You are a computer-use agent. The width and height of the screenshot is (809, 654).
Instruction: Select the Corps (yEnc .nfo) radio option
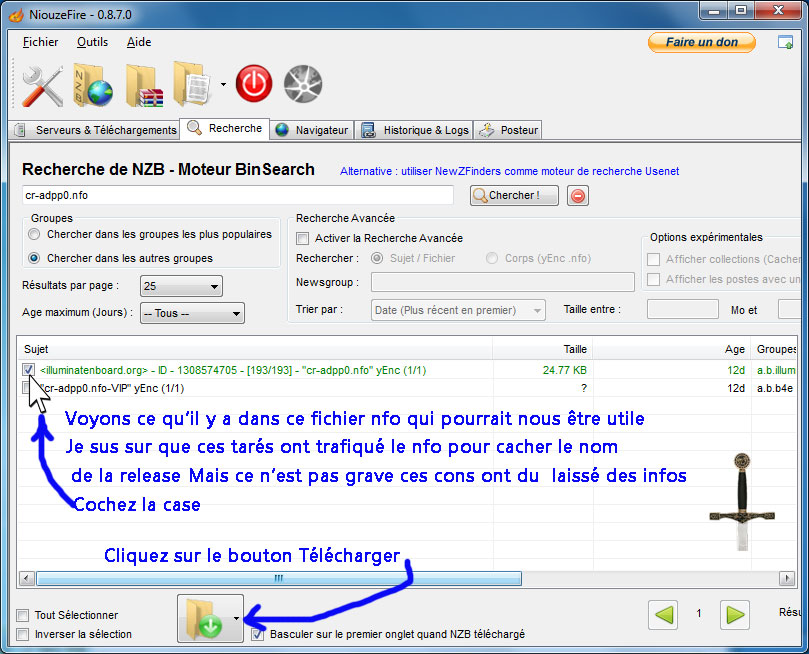pos(492,258)
